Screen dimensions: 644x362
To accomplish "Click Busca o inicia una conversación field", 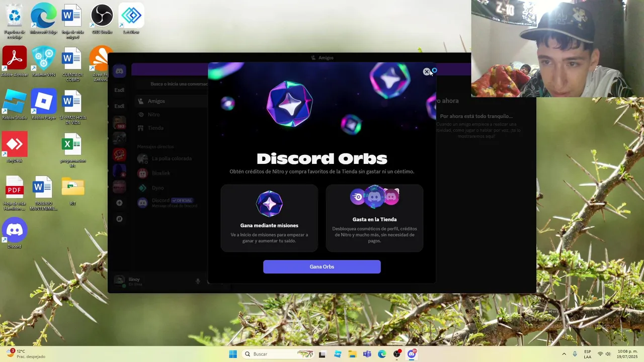I will (171, 84).
